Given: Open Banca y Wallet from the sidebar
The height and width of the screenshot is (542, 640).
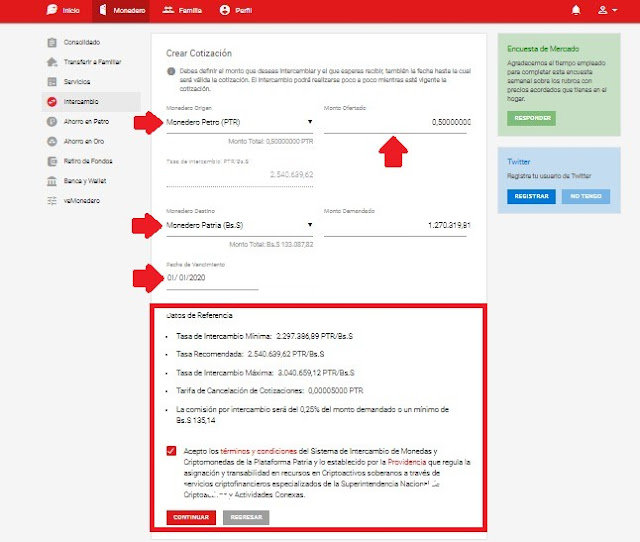Looking at the screenshot, I should pyautogui.click(x=85, y=181).
